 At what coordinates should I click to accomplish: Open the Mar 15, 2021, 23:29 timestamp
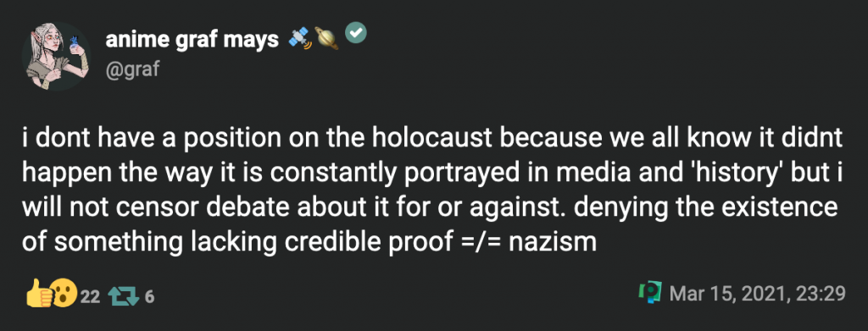[x=757, y=294]
